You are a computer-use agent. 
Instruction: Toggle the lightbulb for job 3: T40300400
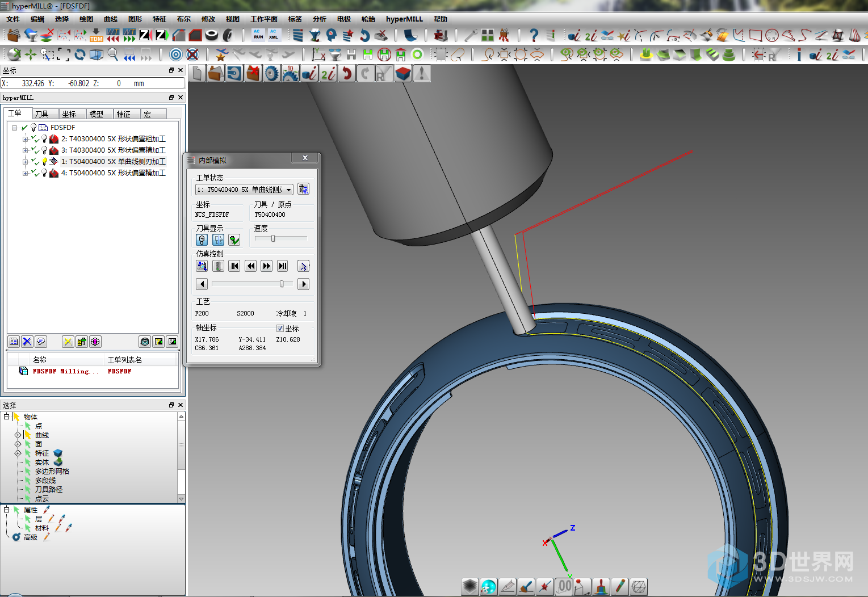coord(44,150)
